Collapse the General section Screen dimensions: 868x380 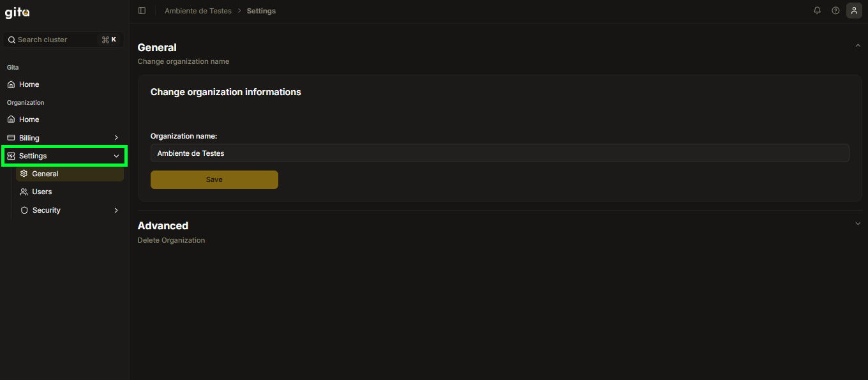click(x=858, y=46)
